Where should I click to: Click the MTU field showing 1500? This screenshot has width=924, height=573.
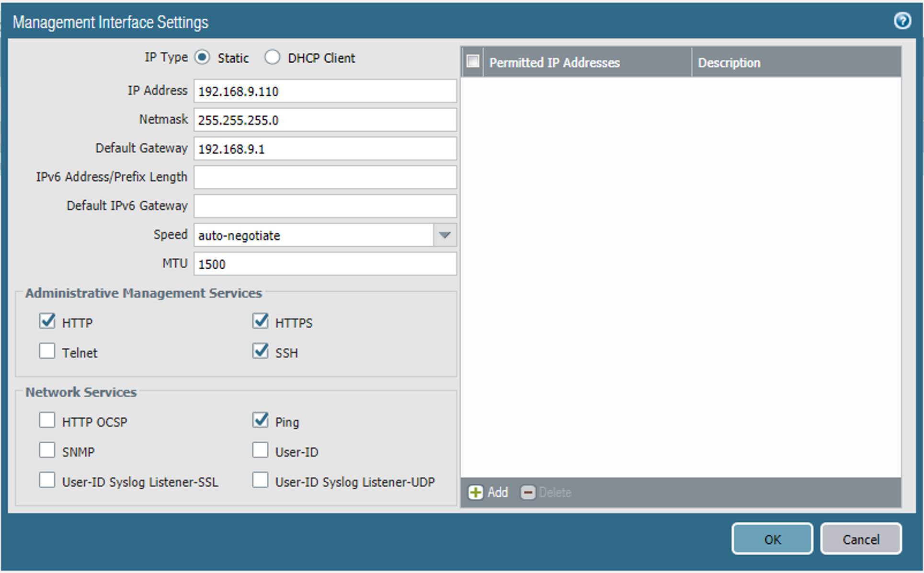(324, 264)
